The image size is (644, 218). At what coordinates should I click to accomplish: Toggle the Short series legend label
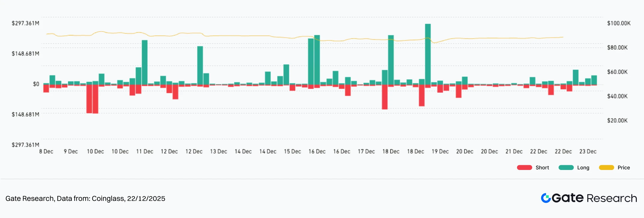click(542, 168)
